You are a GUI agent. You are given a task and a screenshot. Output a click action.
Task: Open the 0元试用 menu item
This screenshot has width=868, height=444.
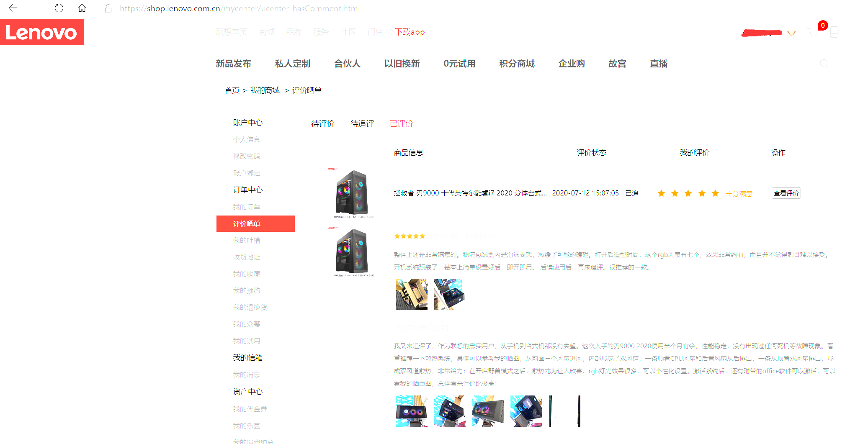[x=459, y=64]
